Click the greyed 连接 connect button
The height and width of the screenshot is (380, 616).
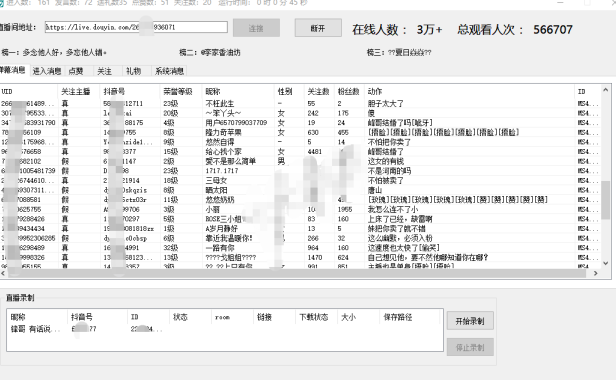[x=256, y=28]
